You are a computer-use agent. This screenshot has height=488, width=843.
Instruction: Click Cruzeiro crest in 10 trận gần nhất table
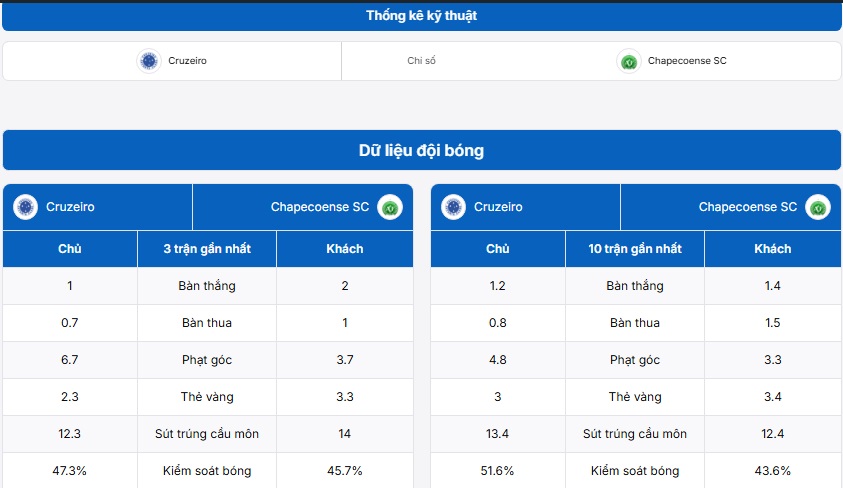pos(453,207)
